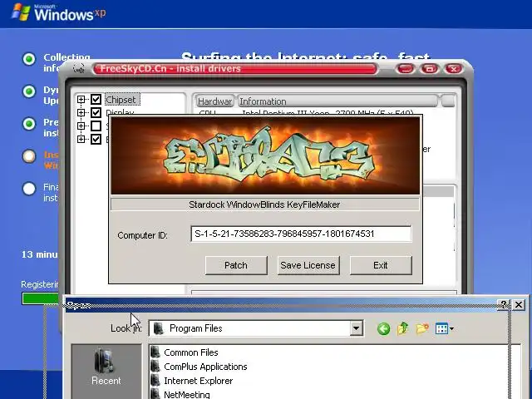The image size is (532, 399).
Task: Select the Chipset tree item label
Action: coord(121,100)
